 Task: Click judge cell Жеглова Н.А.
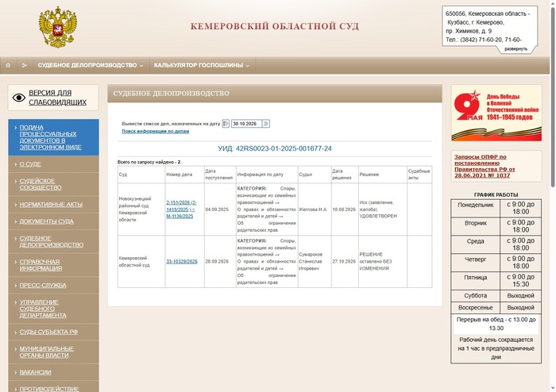coord(313,209)
